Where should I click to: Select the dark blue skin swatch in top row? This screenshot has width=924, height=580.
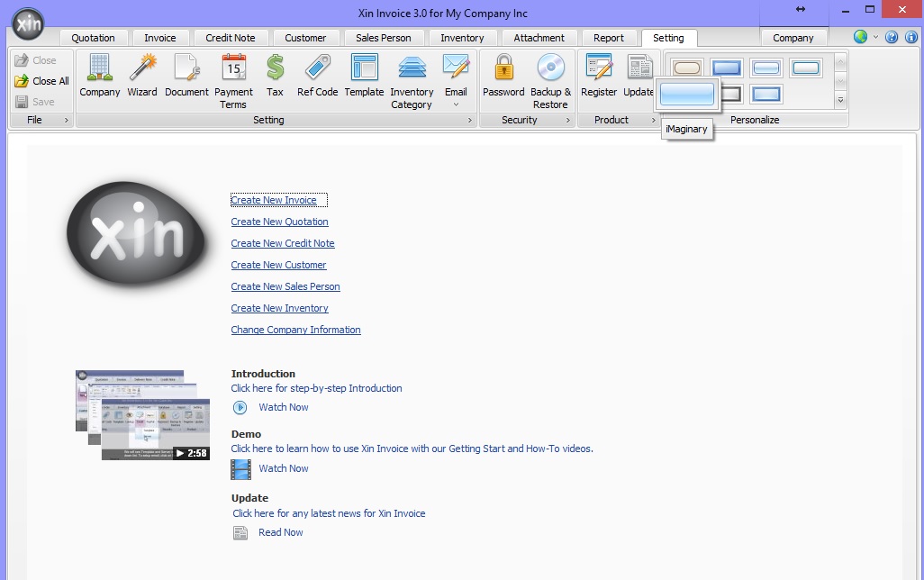(726, 68)
